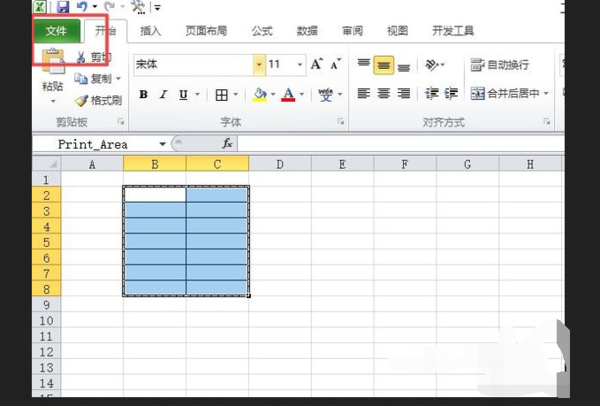Open the font color palette arrow
The width and height of the screenshot is (600, 406).
coord(302,94)
